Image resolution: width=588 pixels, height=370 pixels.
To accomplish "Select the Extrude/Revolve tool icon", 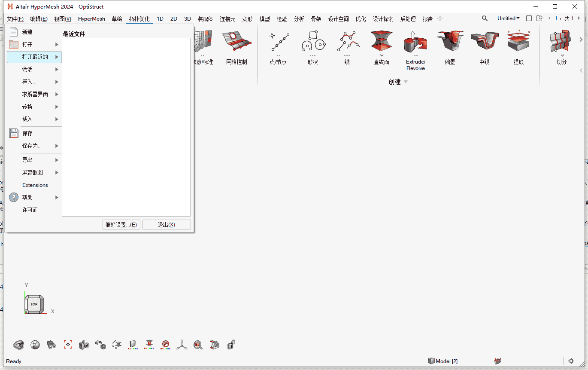I will [415, 43].
